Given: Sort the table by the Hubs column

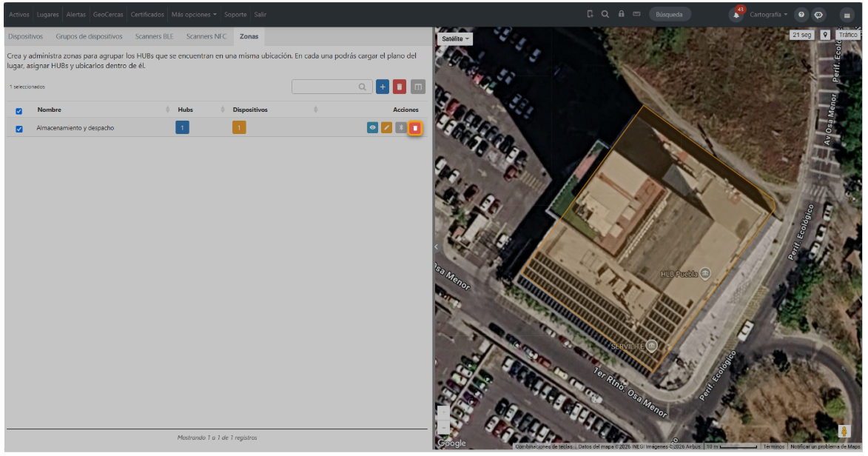Looking at the screenshot, I should [201, 110].
